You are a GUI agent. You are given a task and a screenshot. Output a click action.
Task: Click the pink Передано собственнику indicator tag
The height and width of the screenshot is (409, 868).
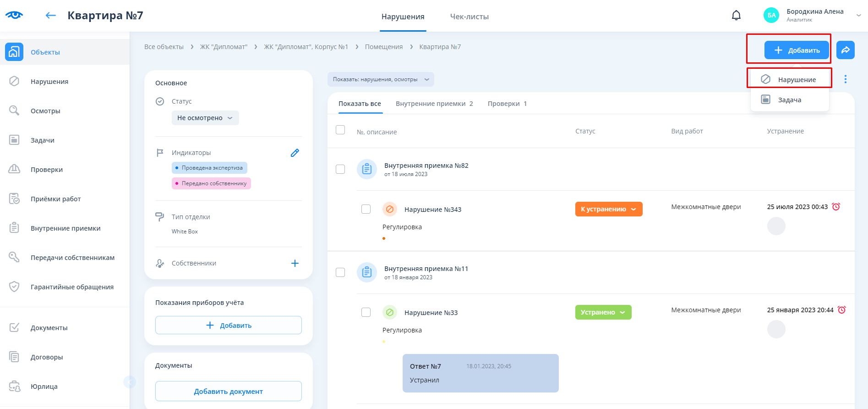pos(211,183)
